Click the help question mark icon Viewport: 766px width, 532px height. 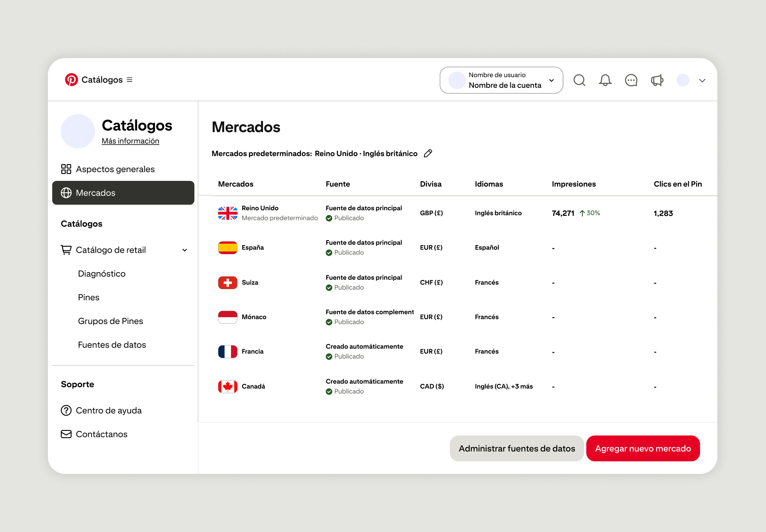click(66, 410)
